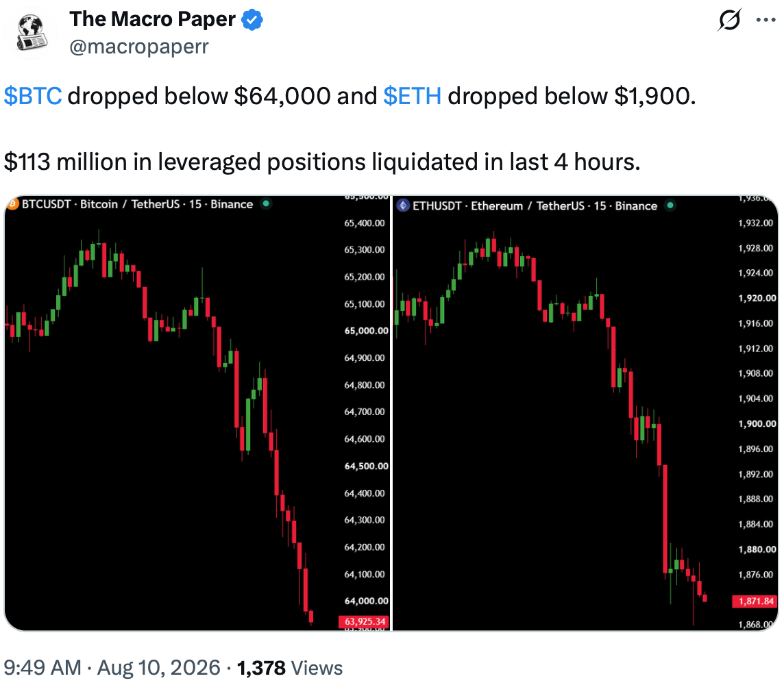
Task: Click the green status dot on BTCUSDT chart
Action: 266,203
